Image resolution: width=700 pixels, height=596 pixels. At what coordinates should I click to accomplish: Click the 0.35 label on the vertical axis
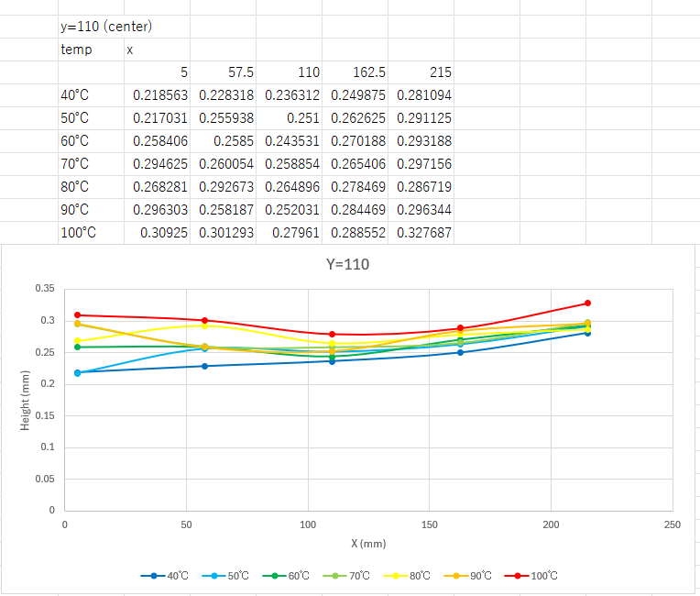(44, 289)
